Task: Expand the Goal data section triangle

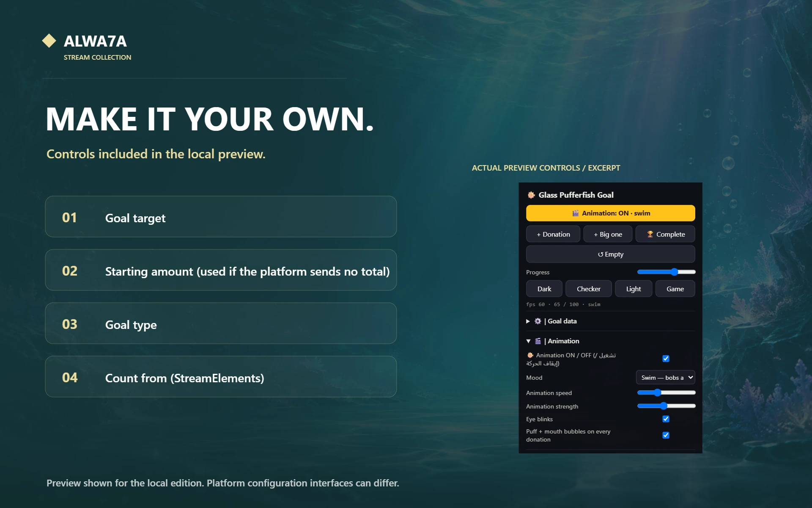Action: (x=528, y=321)
